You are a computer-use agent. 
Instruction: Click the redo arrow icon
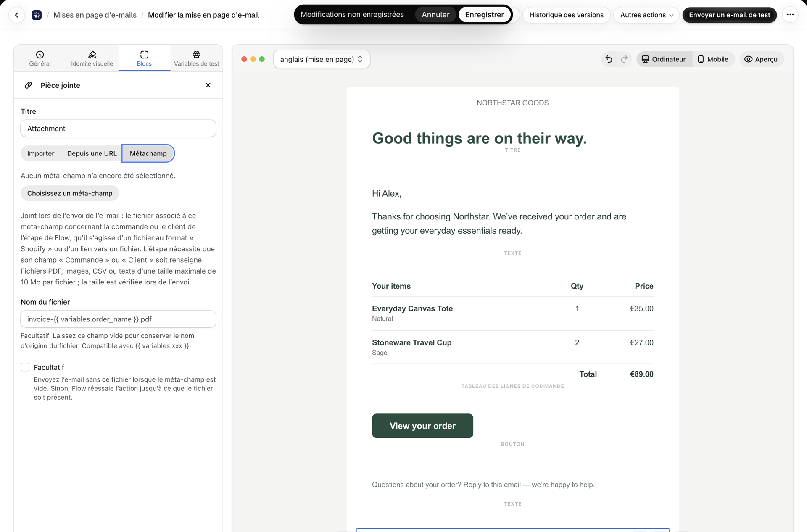click(624, 59)
